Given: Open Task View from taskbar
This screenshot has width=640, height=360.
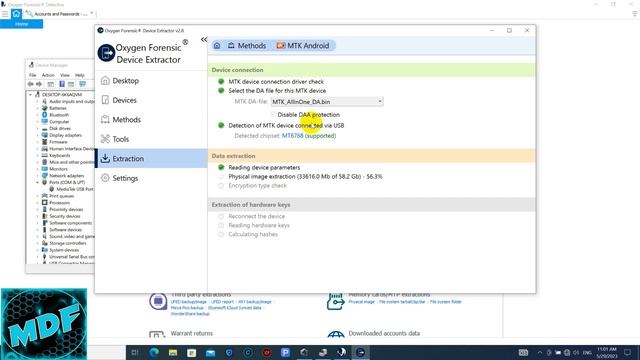Looking at the screenshot, I should (135, 352).
